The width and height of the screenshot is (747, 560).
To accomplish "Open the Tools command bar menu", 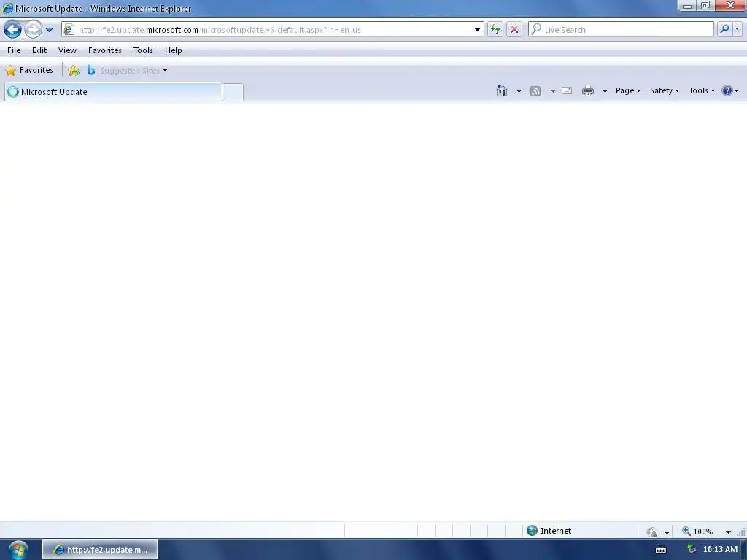I will pos(701,90).
